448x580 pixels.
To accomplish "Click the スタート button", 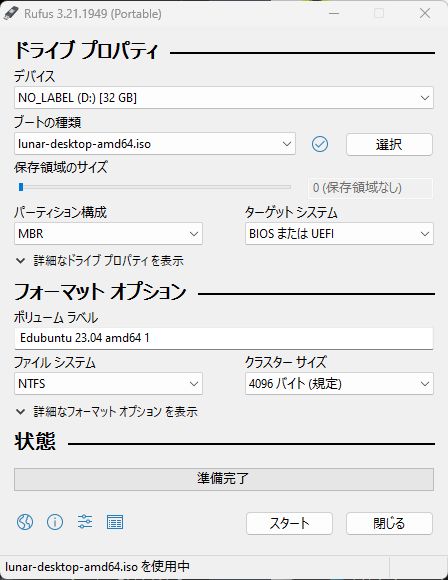I will click(289, 523).
